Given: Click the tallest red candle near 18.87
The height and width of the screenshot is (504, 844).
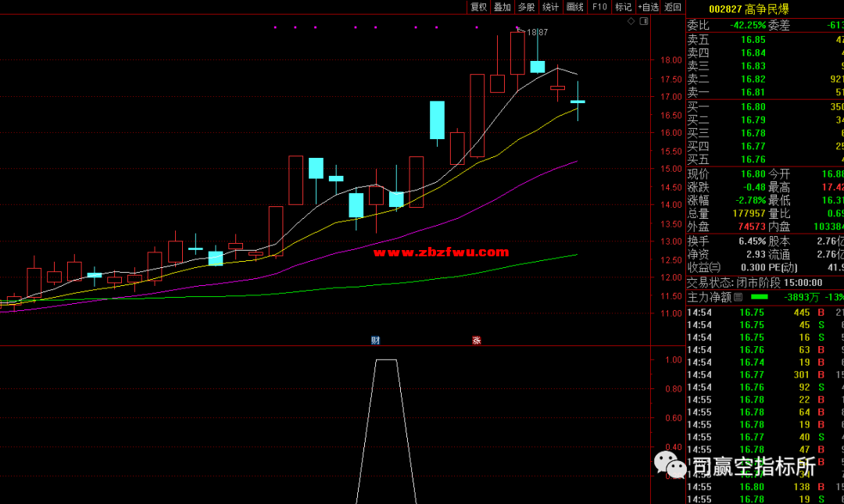Looking at the screenshot, I should tap(517, 53).
